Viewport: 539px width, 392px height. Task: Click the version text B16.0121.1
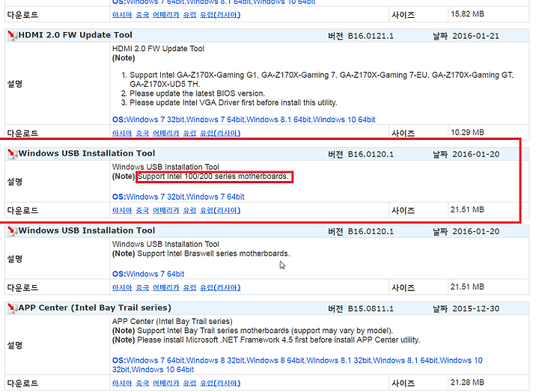pos(371,36)
